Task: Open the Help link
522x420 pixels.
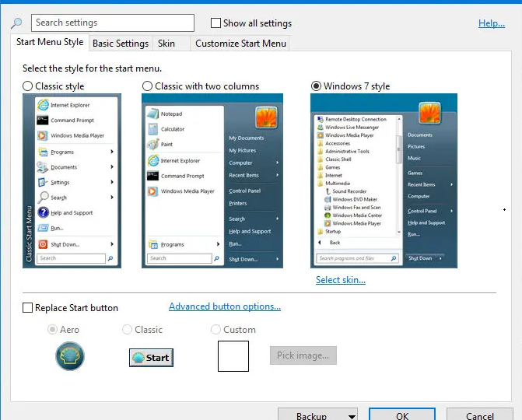Action: pos(492,23)
